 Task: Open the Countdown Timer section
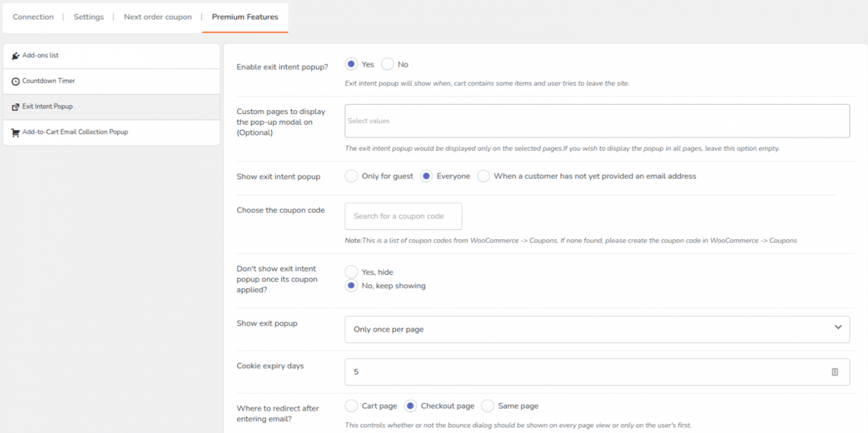coord(49,81)
